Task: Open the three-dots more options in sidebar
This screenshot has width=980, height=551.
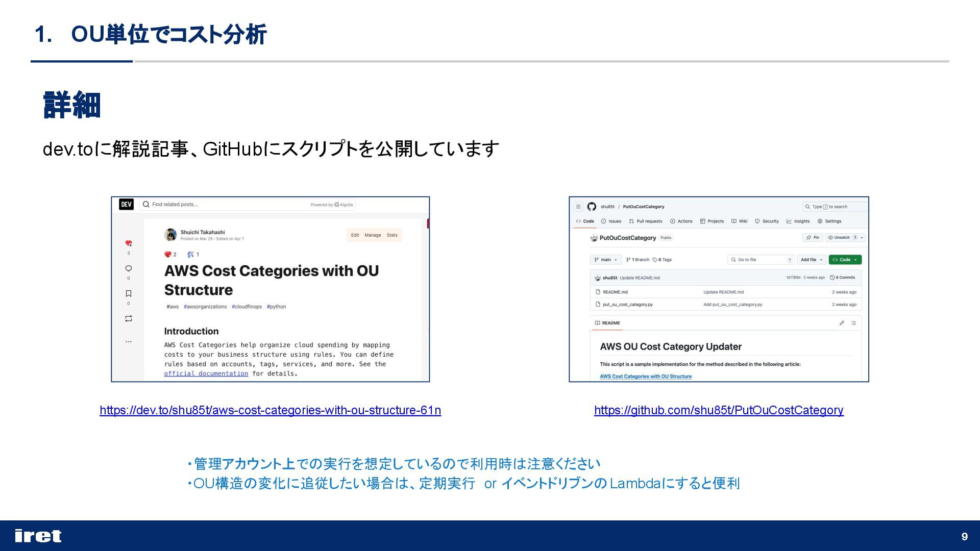Action: click(129, 341)
